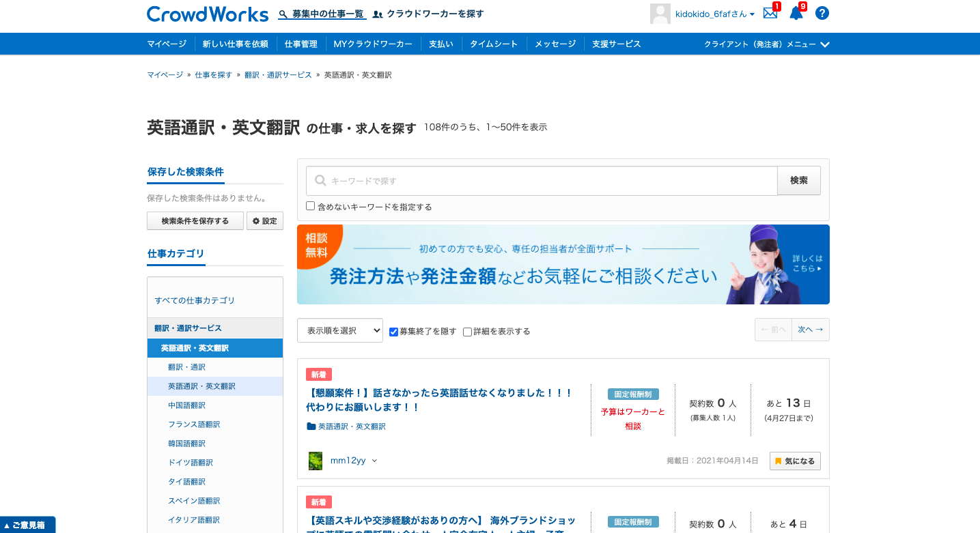Click the 検索 search button

click(x=798, y=180)
